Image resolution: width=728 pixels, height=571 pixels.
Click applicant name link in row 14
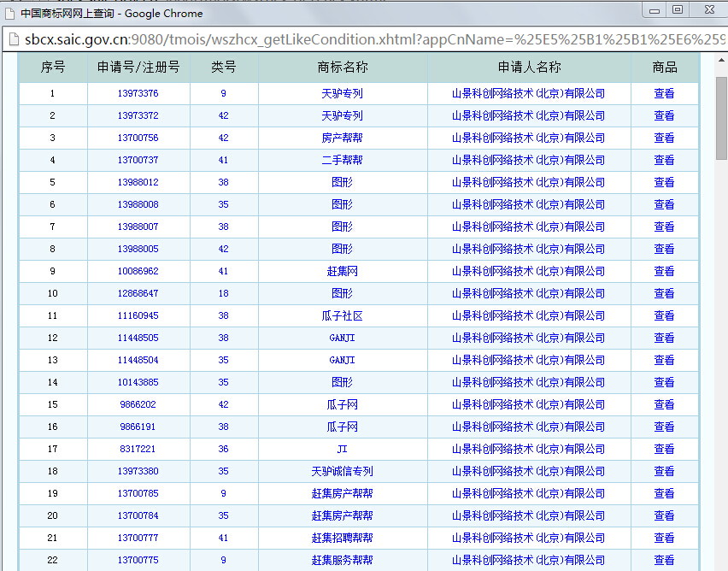tap(528, 382)
